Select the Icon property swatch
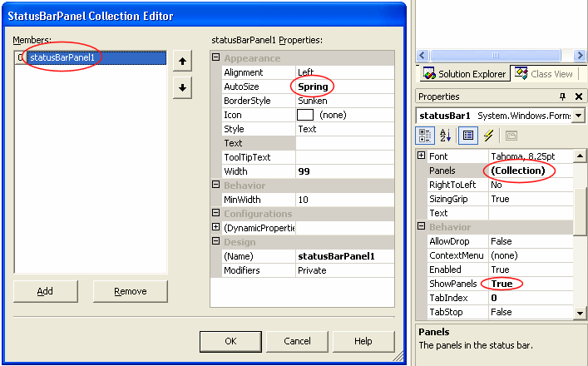 [304, 115]
